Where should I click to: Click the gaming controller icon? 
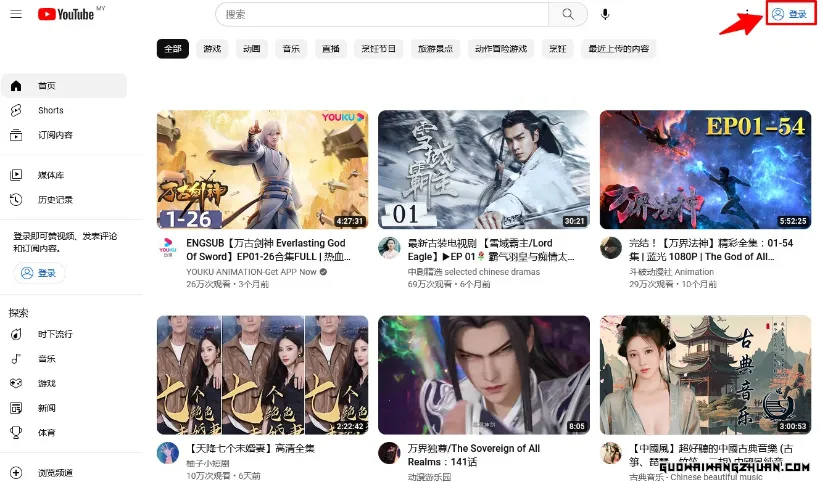point(16,383)
